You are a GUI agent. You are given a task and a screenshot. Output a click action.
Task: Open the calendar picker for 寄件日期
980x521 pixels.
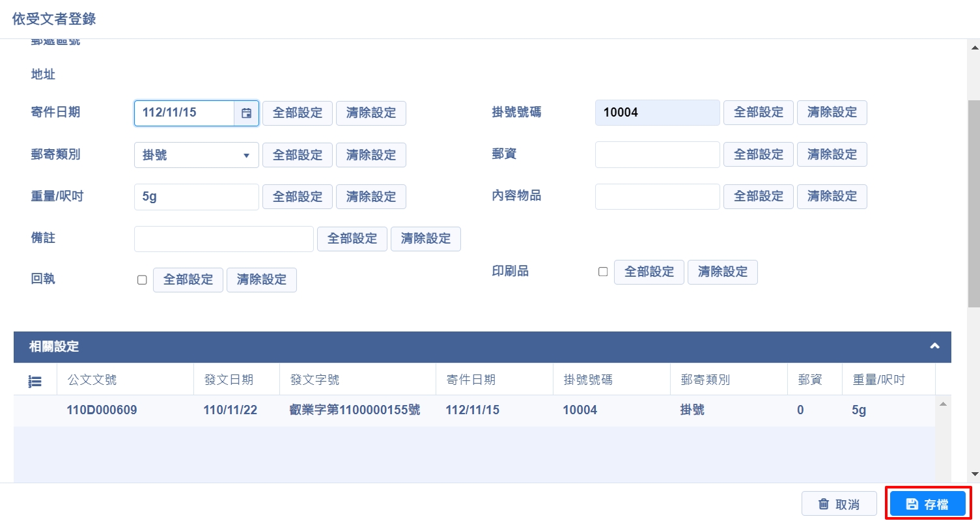[246, 113]
